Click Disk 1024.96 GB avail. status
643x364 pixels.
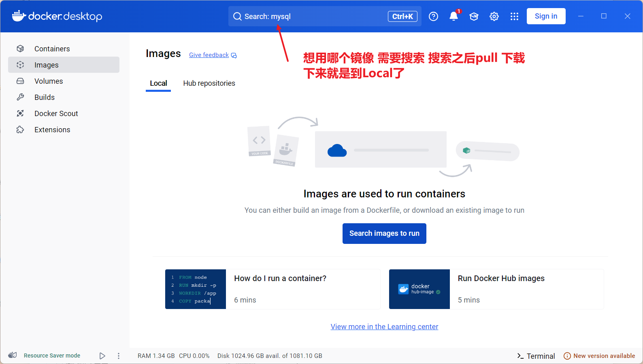click(270, 356)
